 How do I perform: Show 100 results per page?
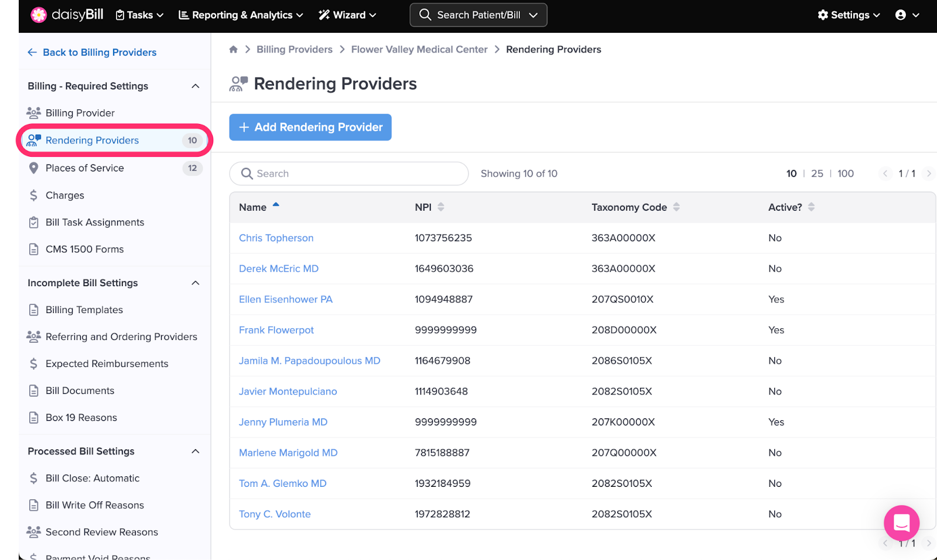(x=845, y=174)
